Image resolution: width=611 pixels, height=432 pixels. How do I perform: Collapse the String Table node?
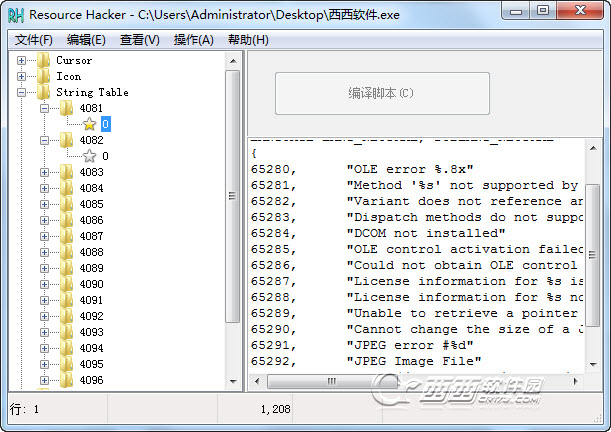click(x=21, y=92)
